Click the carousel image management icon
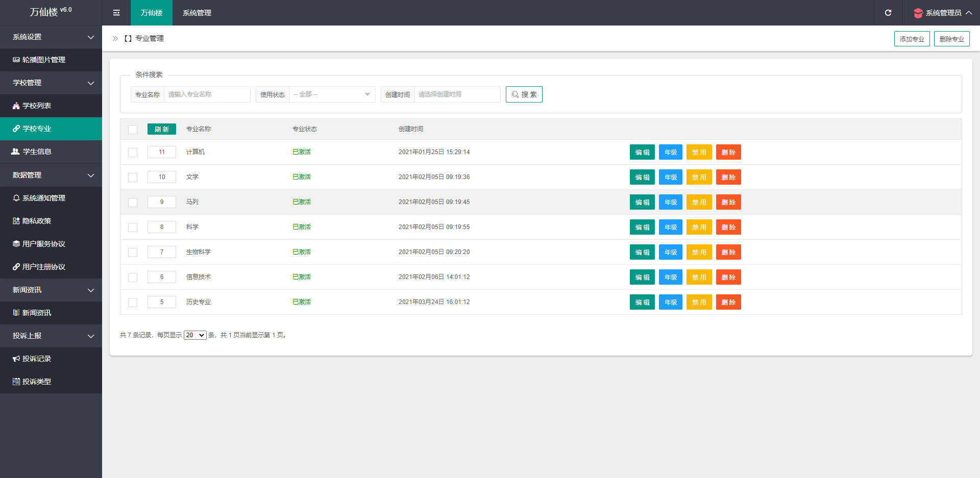Image resolution: width=980 pixels, height=478 pixels. coord(16,60)
